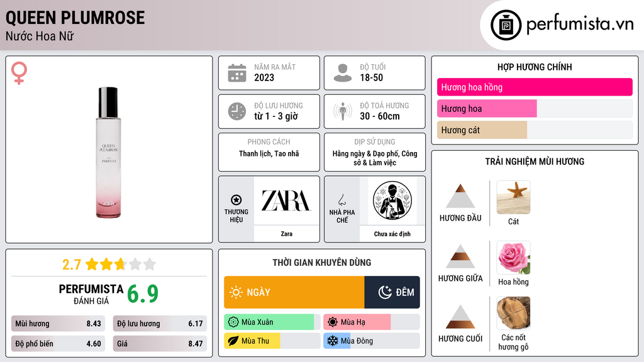
Task: Click the last gray rating star
Action: click(150, 264)
